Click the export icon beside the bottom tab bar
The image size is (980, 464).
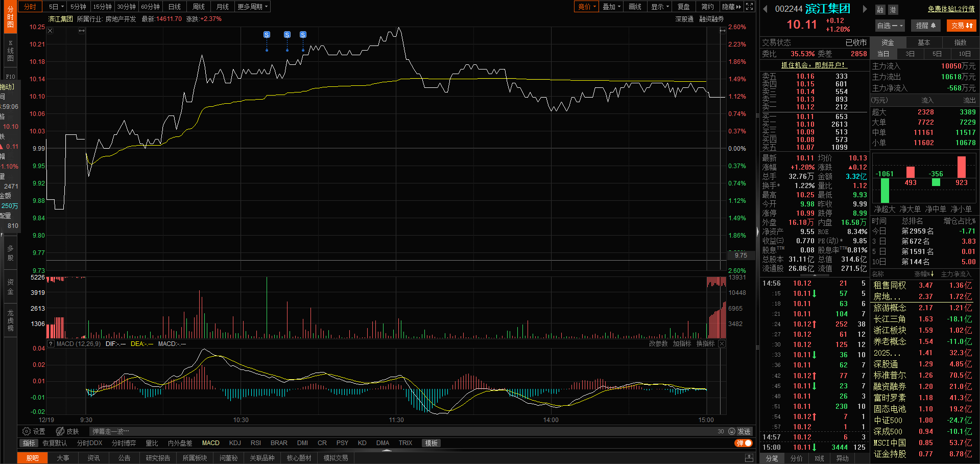tap(749, 458)
